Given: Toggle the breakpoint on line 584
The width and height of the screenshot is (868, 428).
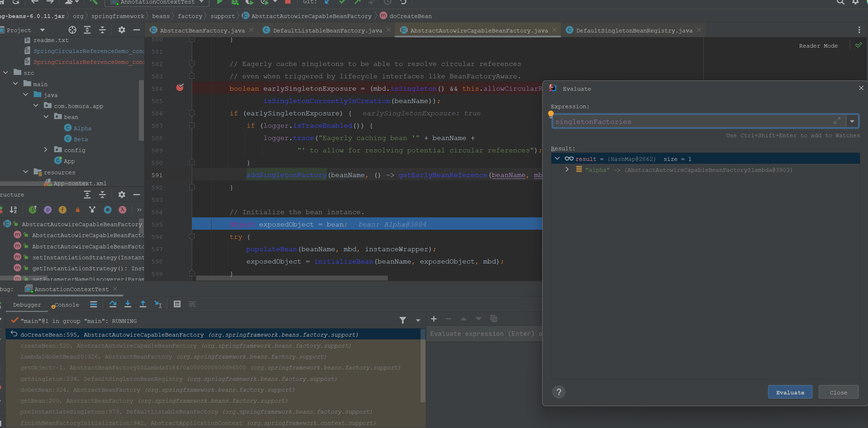Looking at the screenshot, I should click(180, 88).
